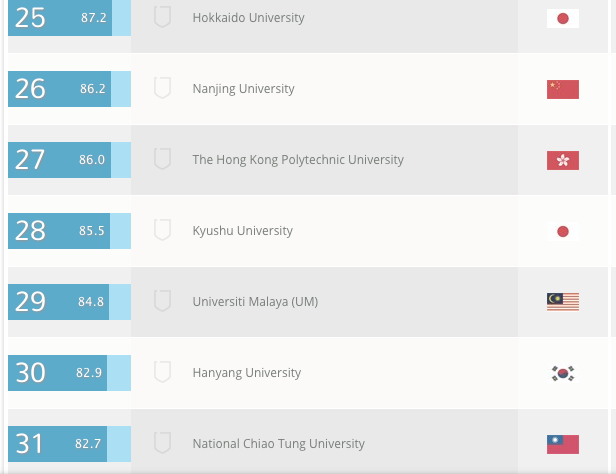Click the China flag in Nanjing row
The width and height of the screenshot is (616, 474).
[563, 89]
